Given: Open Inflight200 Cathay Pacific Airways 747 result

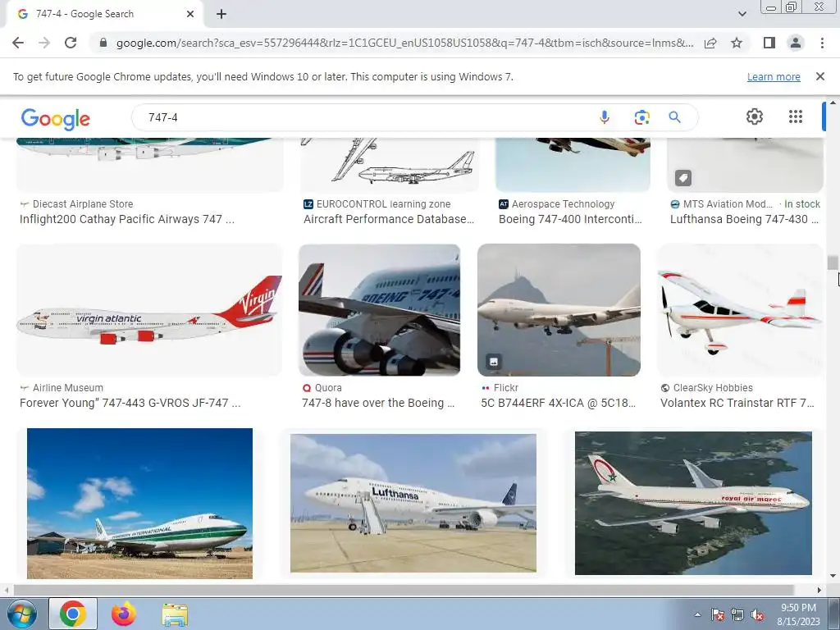Looking at the screenshot, I should coord(127,219).
